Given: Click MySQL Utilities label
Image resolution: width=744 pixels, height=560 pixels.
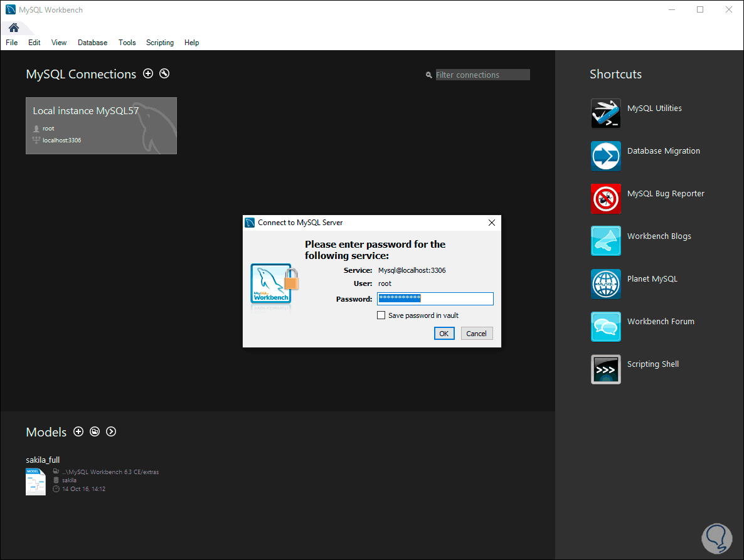Looking at the screenshot, I should tap(654, 108).
